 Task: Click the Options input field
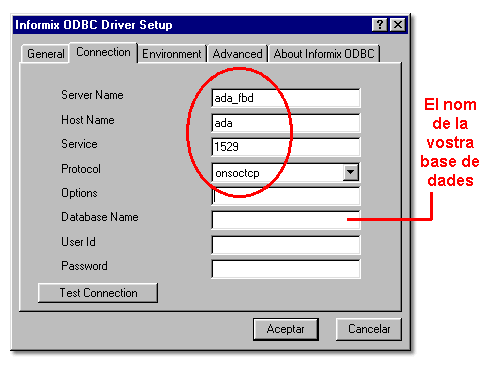tap(286, 196)
